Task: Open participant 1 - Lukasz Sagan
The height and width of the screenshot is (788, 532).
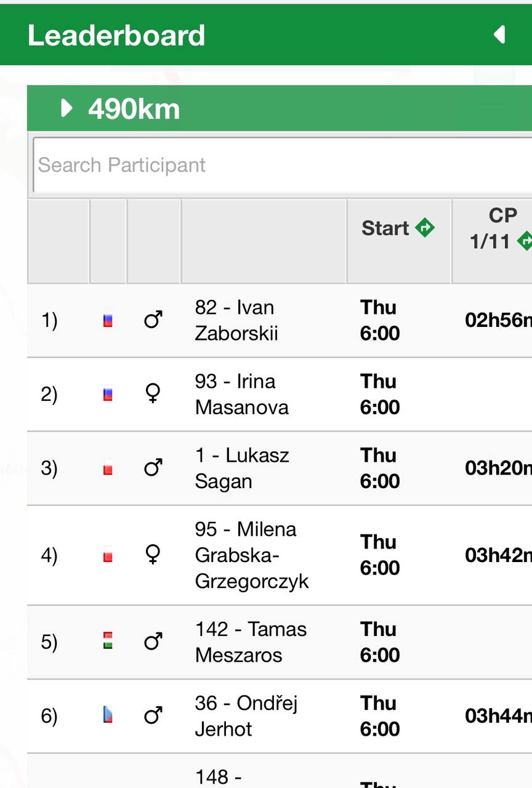Action: (x=242, y=468)
